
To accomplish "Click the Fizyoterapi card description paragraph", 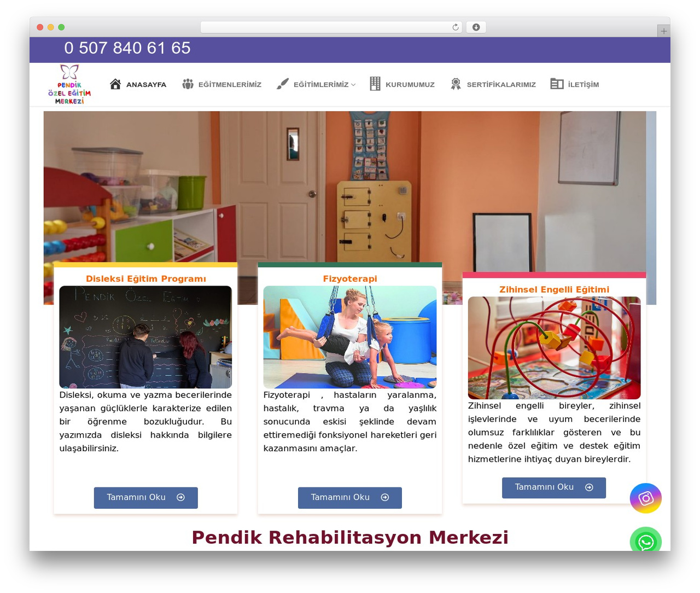I will (350, 422).
